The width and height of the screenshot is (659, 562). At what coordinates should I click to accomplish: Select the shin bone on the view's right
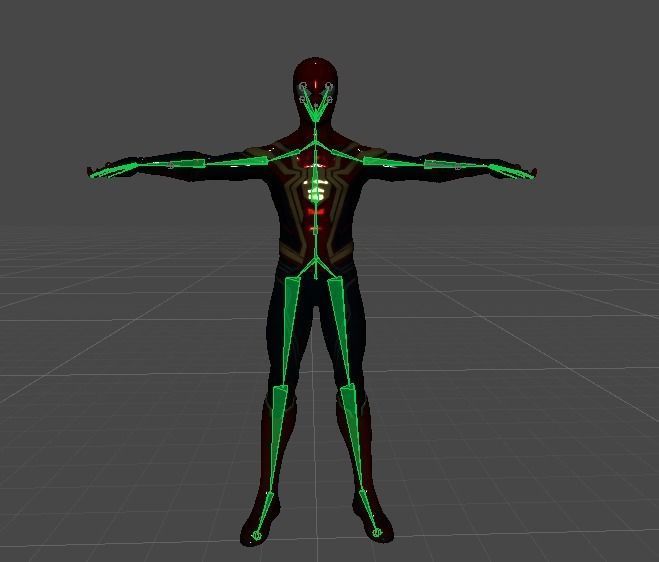[x=353, y=439]
